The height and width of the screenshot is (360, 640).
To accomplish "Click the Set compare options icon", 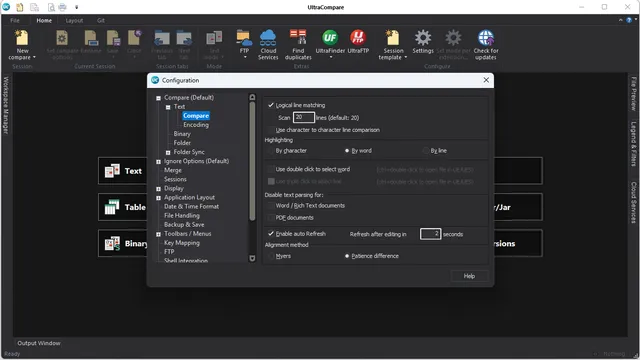I will (62, 38).
